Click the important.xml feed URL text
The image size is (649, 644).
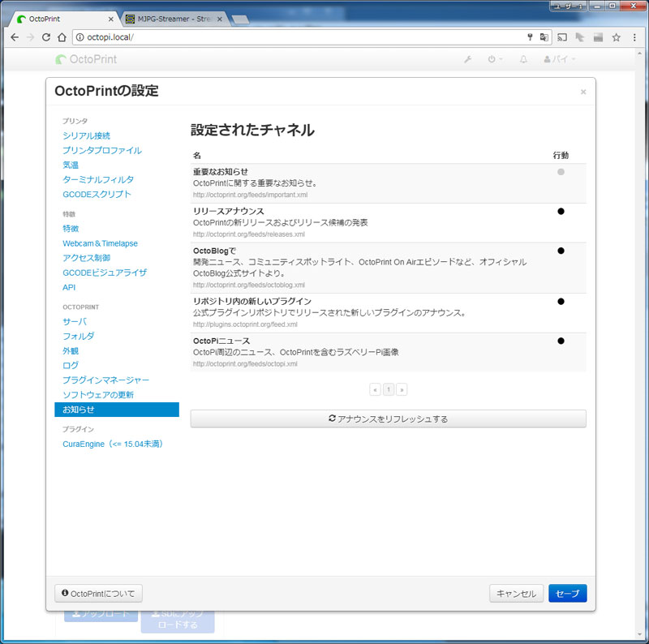(x=250, y=195)
